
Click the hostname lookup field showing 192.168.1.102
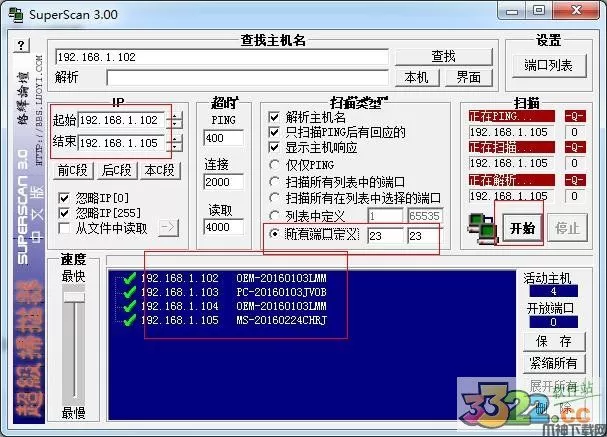coord(221,57)
